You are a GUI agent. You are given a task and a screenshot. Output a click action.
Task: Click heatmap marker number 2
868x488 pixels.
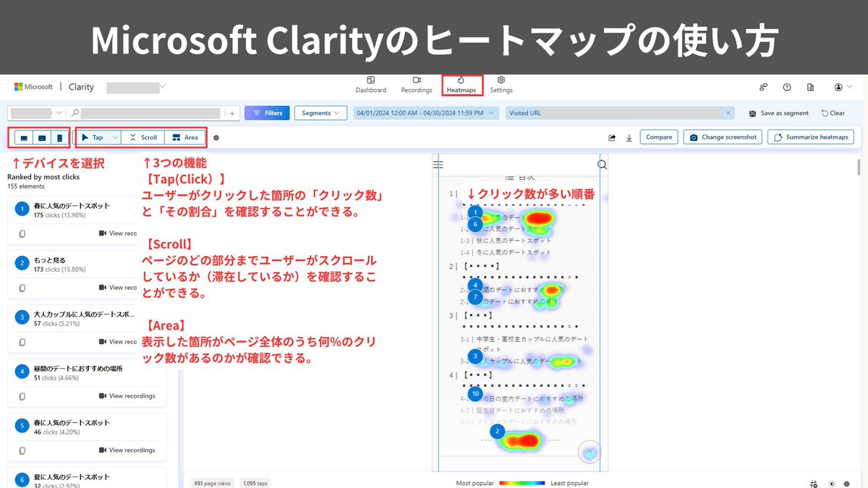pyautogui.click(x=497, y=432)
